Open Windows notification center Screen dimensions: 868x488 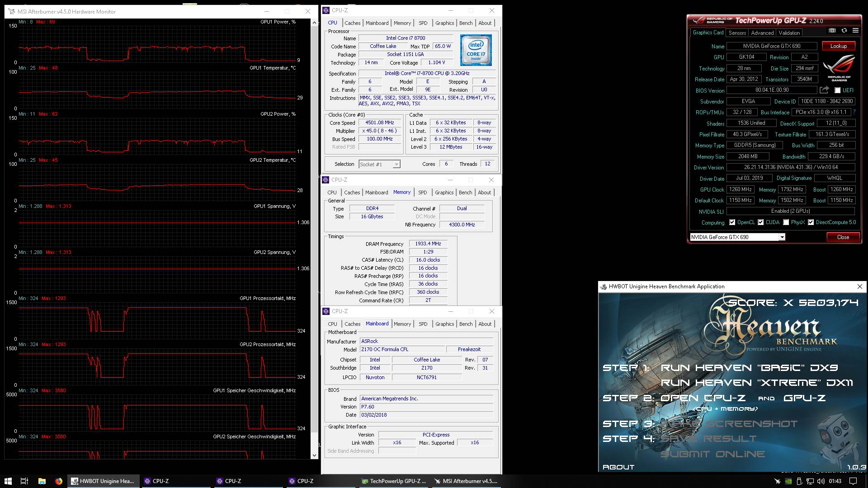coord(853,481)
